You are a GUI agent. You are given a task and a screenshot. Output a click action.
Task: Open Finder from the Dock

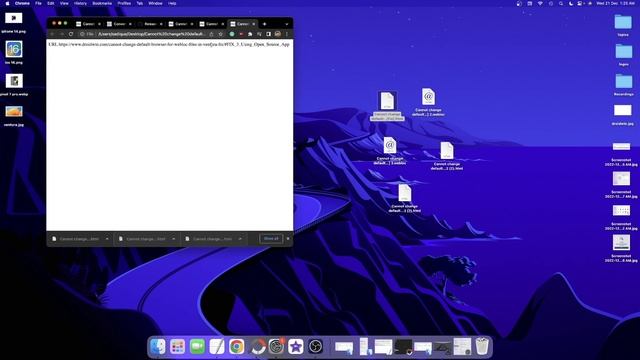(158, 347)
